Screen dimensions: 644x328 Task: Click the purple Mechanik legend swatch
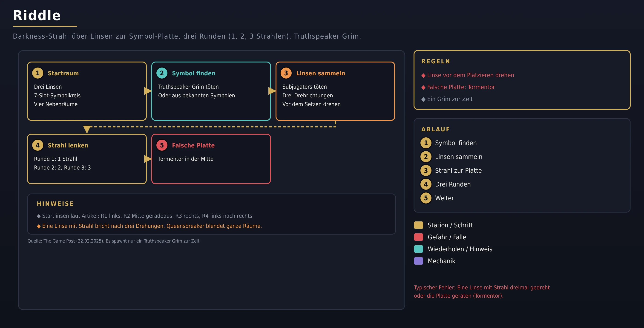click(x=419, y=261)
